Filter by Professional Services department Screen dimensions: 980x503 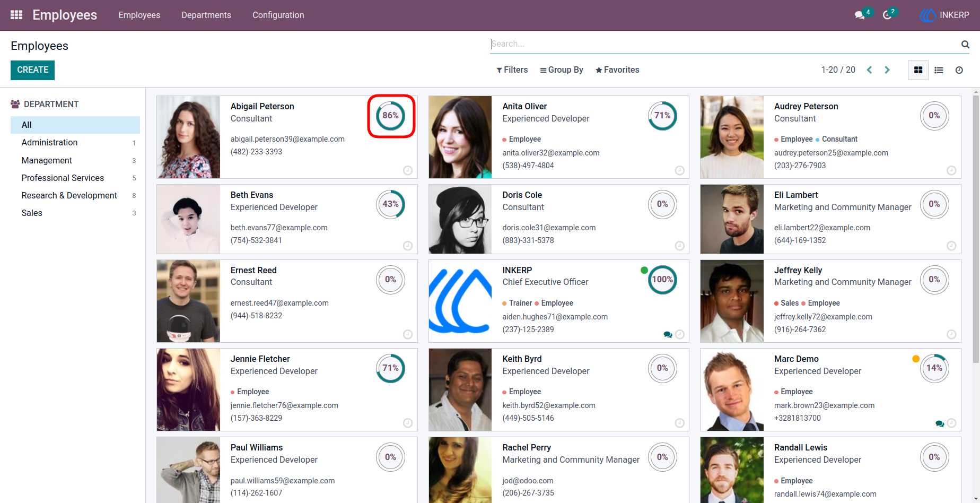[75, 178]
